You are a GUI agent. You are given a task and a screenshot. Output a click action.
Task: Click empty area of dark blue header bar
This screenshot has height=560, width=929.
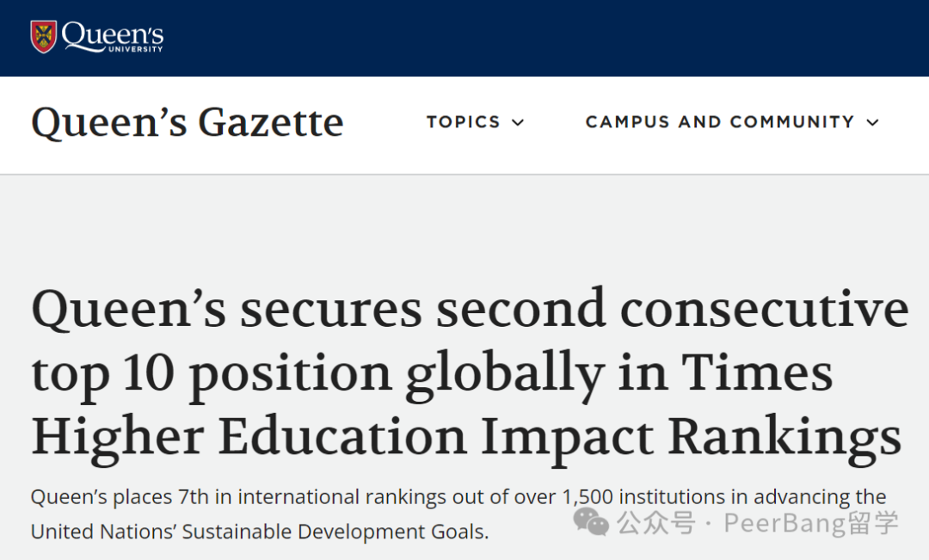[533, 38]
